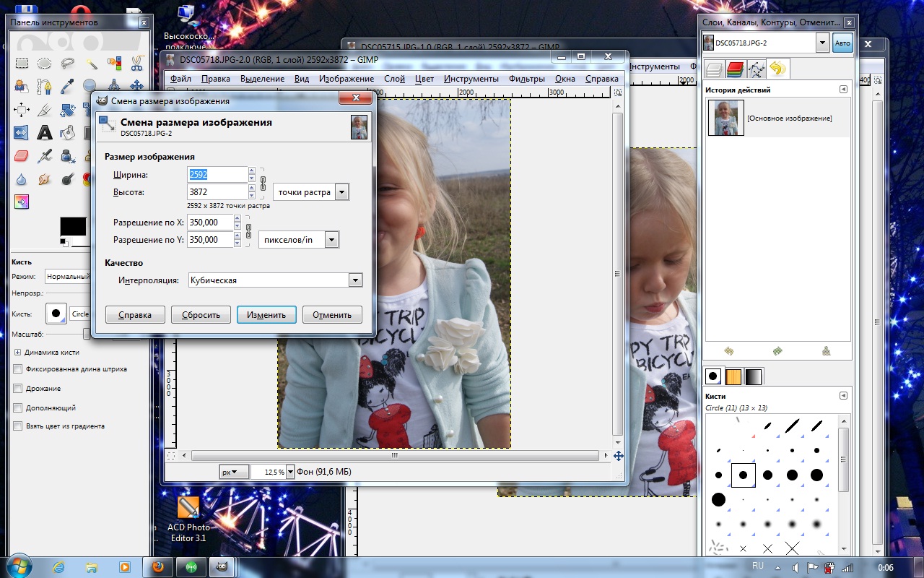
Task: Open 12.5% zoom dropdown
Action: click(290, 472)
